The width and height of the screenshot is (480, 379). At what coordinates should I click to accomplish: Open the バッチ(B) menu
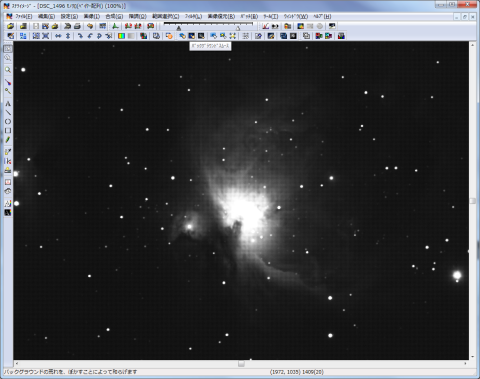pyautogui.click(x=249, y=16)
